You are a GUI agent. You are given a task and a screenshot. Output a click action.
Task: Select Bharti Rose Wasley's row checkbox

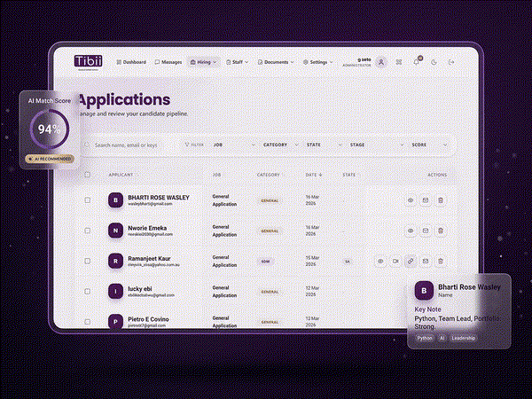pos(88,200)
